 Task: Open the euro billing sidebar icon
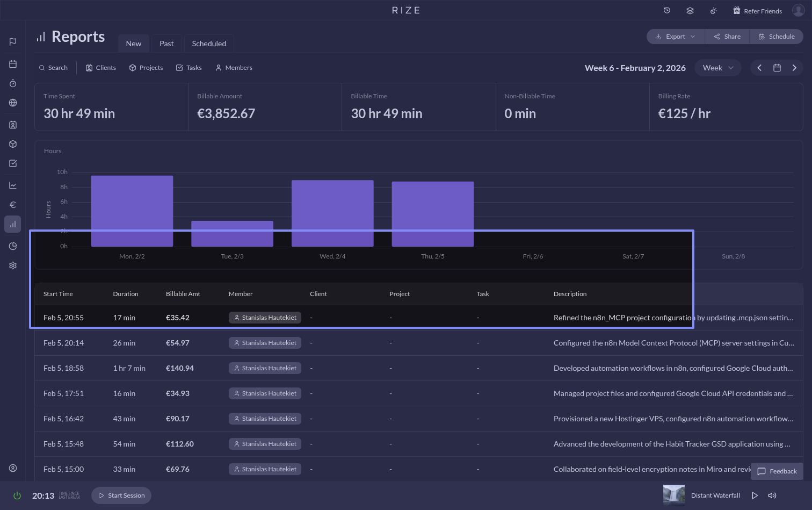click(13, 205)
